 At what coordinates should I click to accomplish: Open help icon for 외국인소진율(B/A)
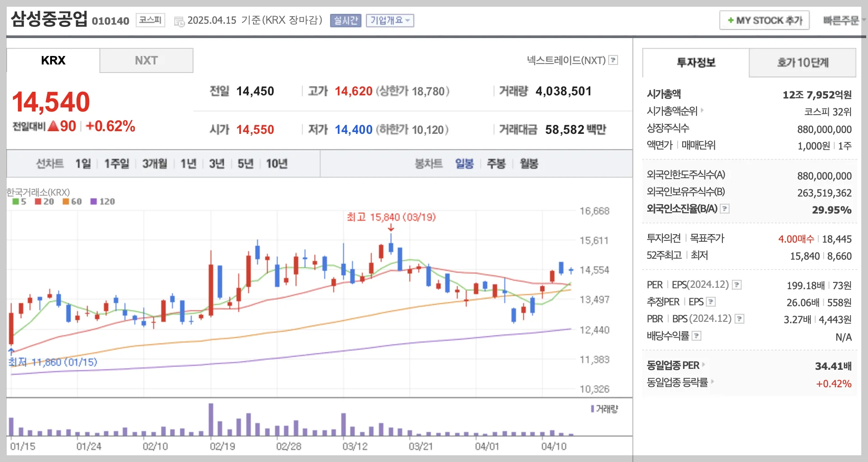pos(725,209)
